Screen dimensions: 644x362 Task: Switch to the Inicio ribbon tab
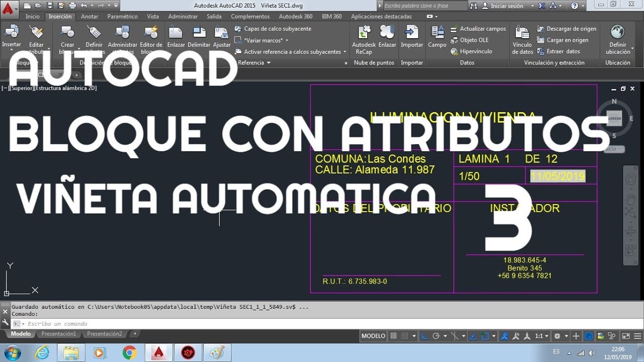tap(33, 17)
